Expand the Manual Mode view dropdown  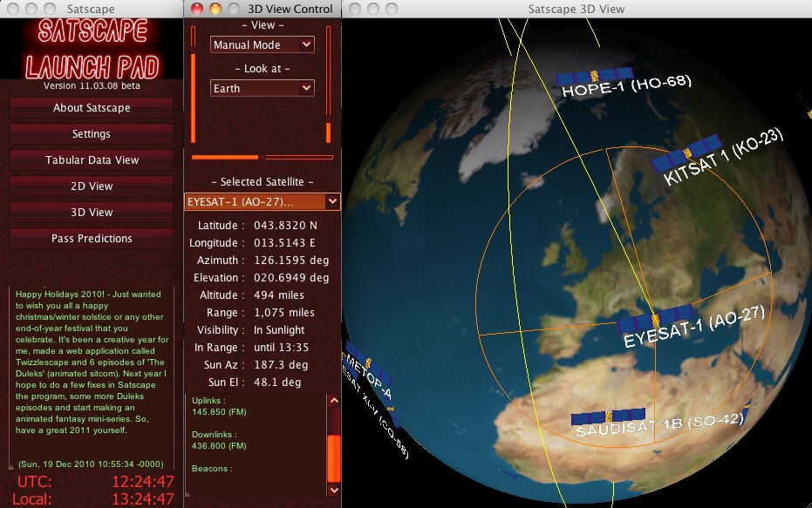point(262,45)
